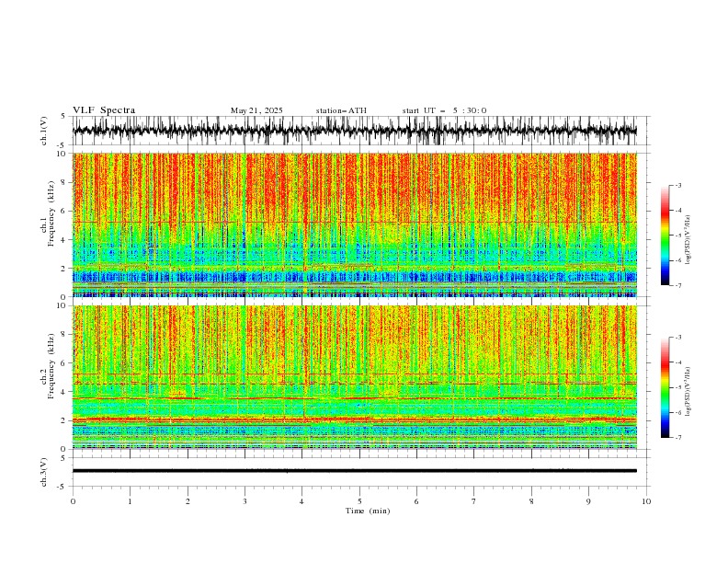Click the 'ch.1 Frequency (kHz)' axis label
Image resolution: width=728 pixels, height=563 pixels.
click(48, 214)
